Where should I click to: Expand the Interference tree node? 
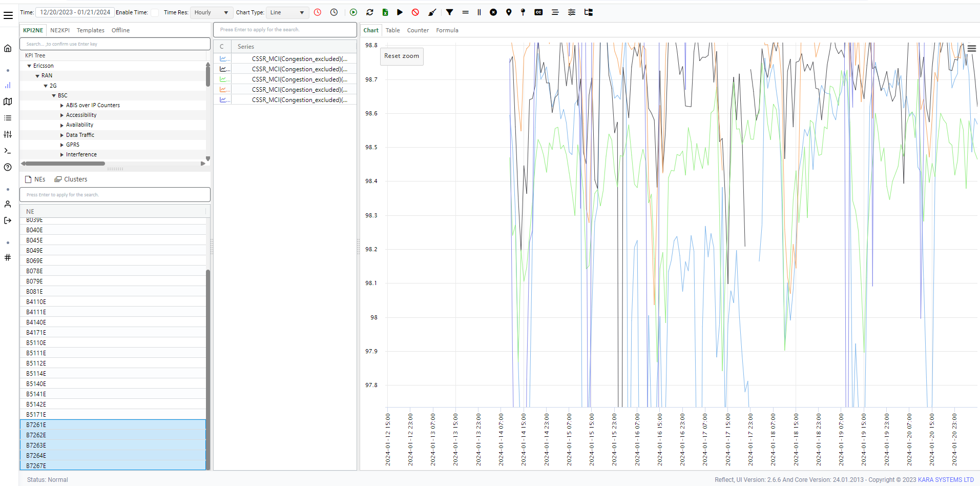click(x=62, y=154)
